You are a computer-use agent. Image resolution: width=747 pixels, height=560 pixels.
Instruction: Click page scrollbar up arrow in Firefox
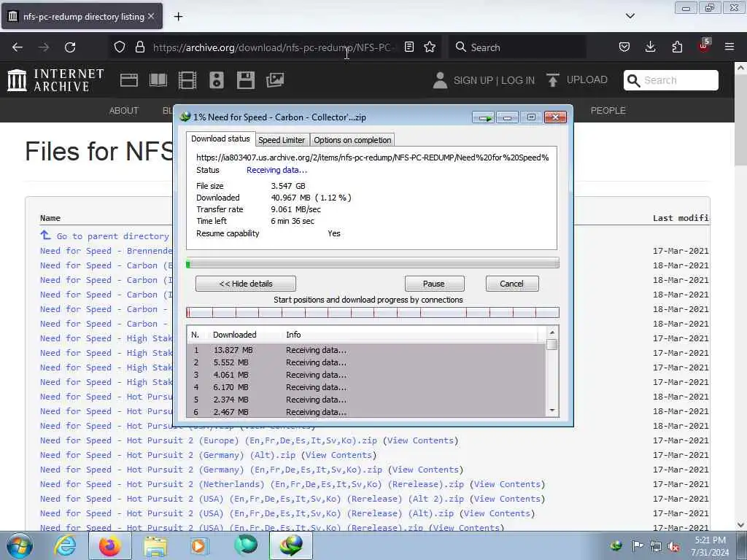(x=740, y=68)
